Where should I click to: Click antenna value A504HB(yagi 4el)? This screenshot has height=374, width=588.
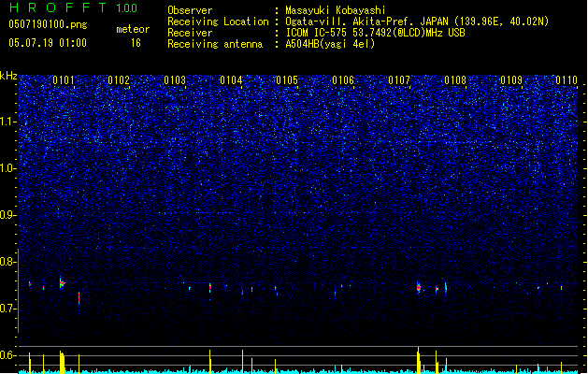(330, 44)
